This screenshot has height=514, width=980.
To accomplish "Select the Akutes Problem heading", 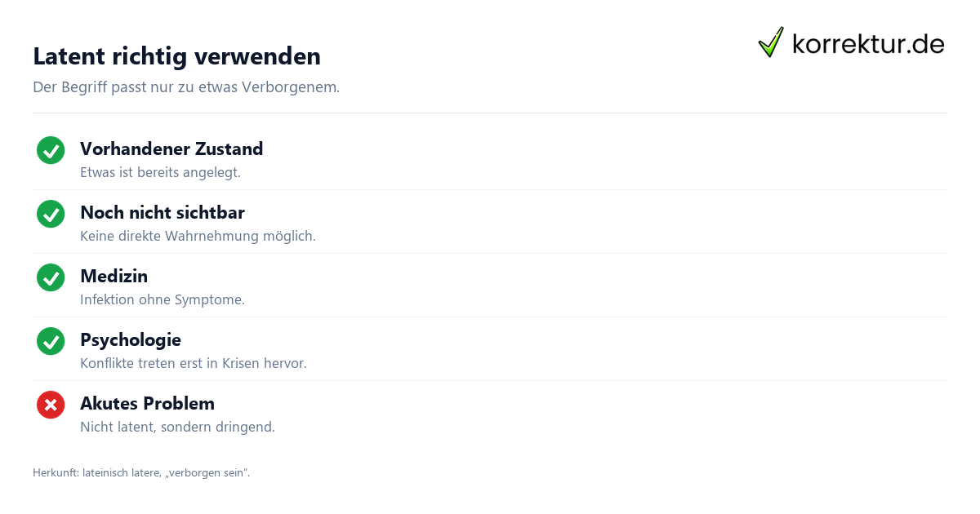I will [147, 404].
